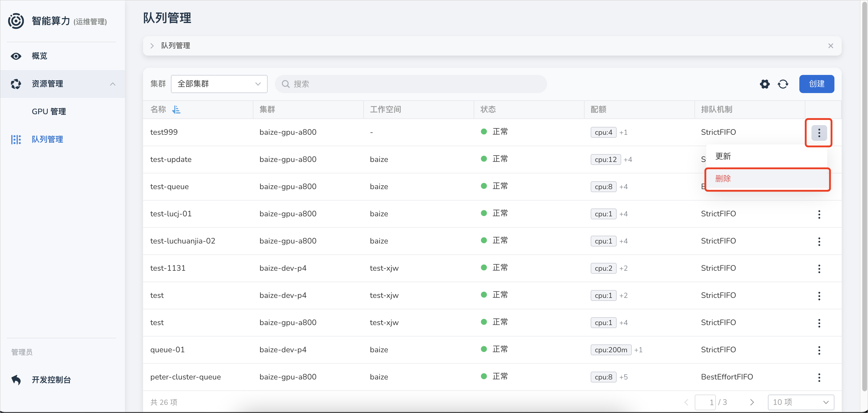The height and width of the screenshot is (413, 868).
Task: Click +5 quota count for peter-cluster-queue
Action: 623,377
